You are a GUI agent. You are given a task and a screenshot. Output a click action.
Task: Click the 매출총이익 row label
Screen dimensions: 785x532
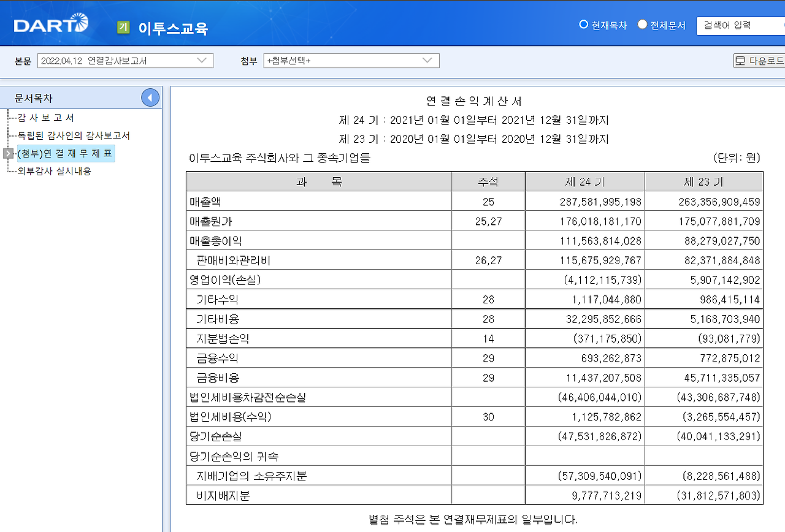pyautogui.click(x=216, y=241)
